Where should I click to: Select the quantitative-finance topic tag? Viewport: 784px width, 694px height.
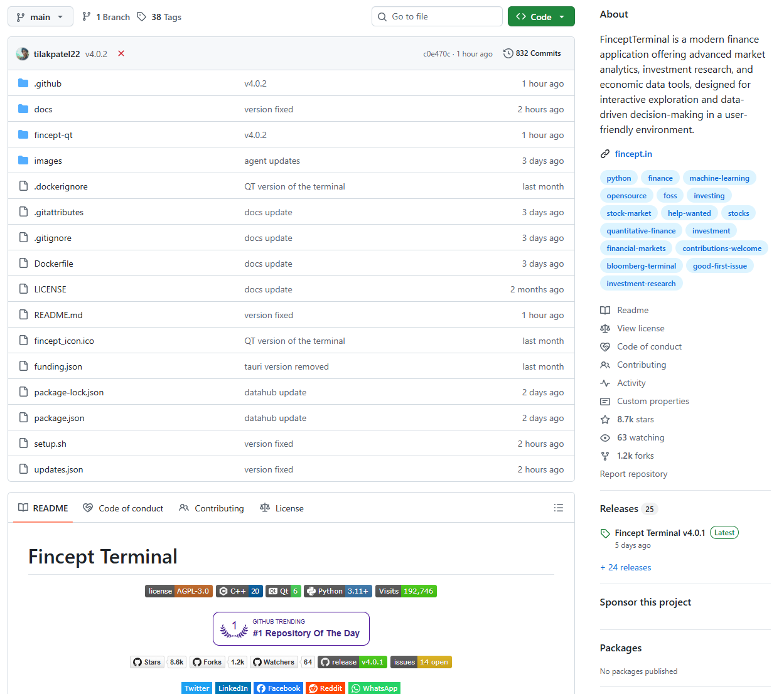pos(641,231)
